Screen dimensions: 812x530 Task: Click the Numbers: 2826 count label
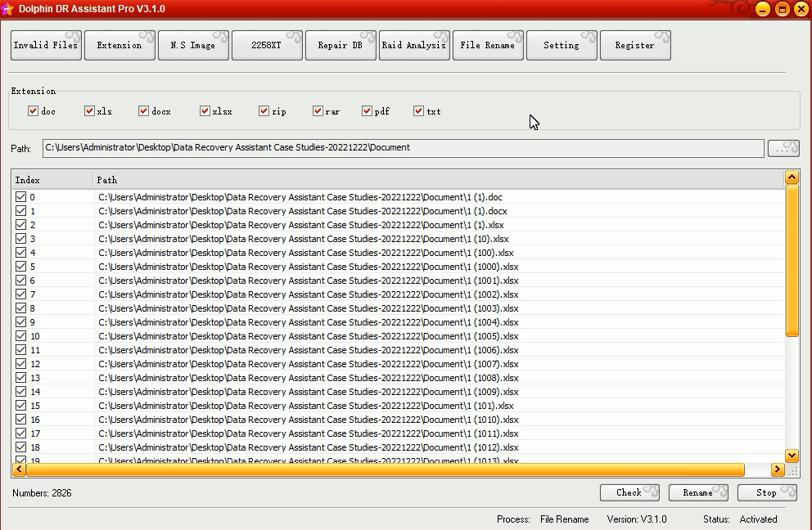pyautogui.click(x=42, y=493)
